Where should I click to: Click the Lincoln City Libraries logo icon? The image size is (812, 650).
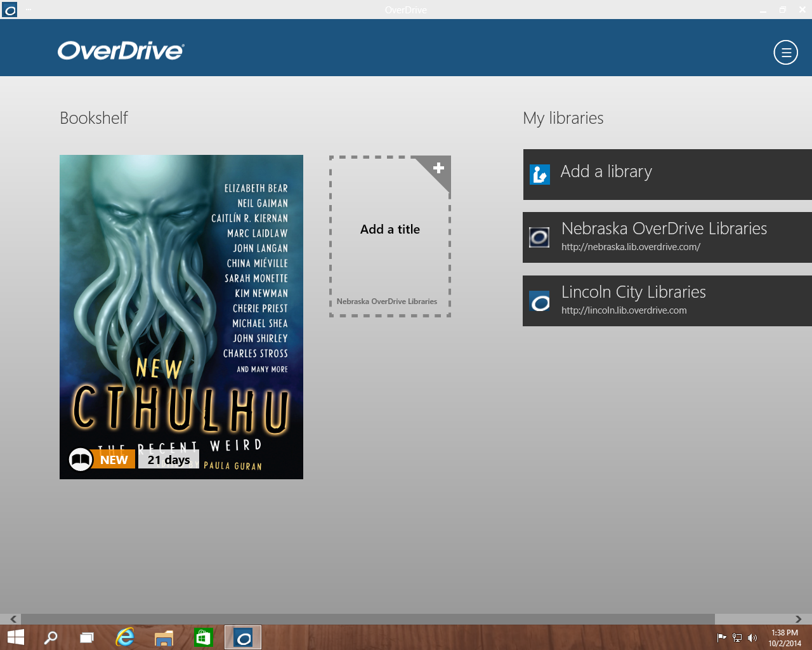point(540,301)
